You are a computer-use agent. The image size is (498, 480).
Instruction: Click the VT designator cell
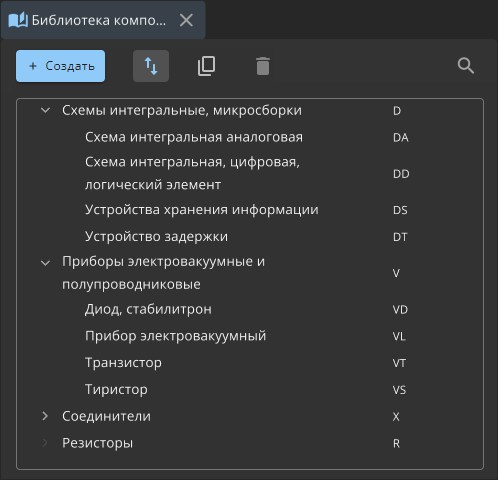[x=399, y=363]
